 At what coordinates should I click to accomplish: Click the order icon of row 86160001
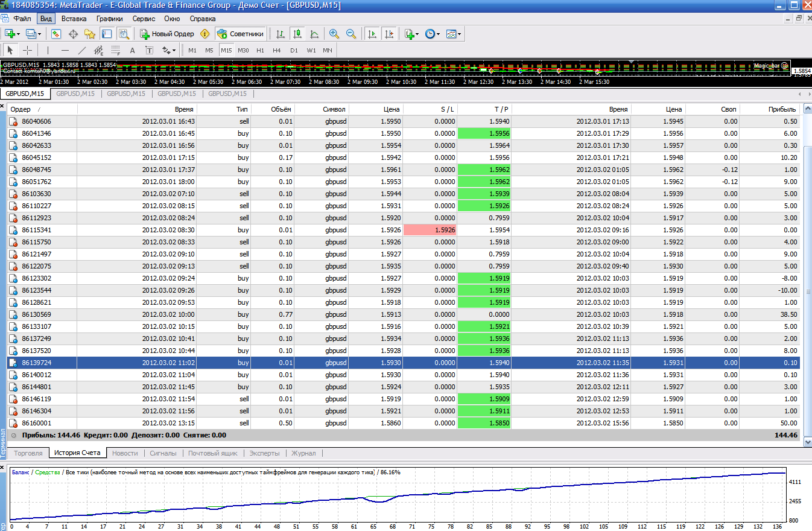(x=13, y=423)
